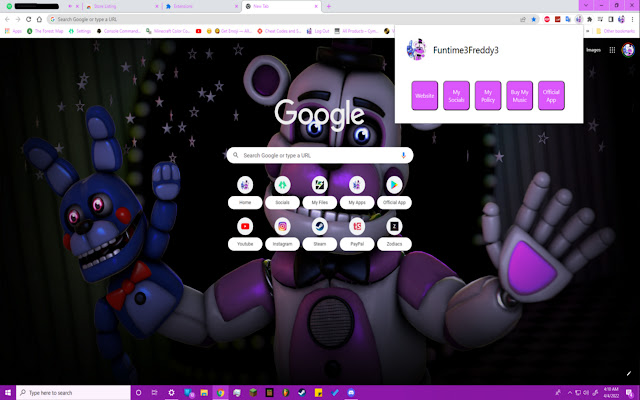Open the media control icon
Screen dimensions: 640x400
pos(600,19)
